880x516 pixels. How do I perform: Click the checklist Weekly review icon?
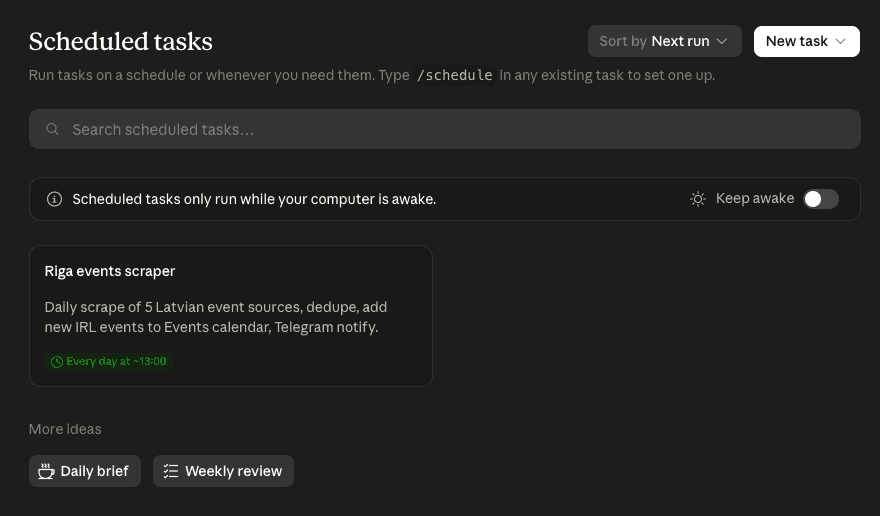click(x=171, y=471)
